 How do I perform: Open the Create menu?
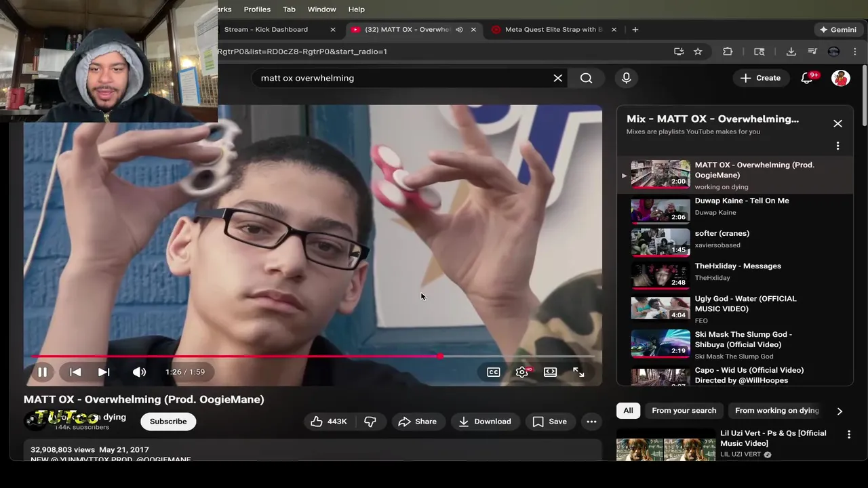(x=760, y=78)
